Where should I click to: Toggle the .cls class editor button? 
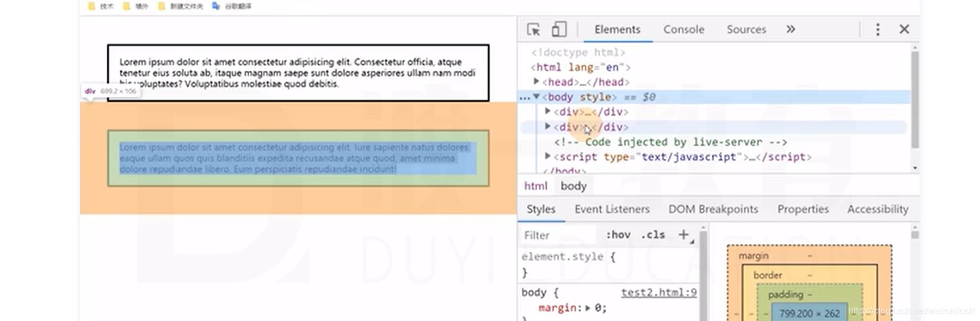click(653, 235)
